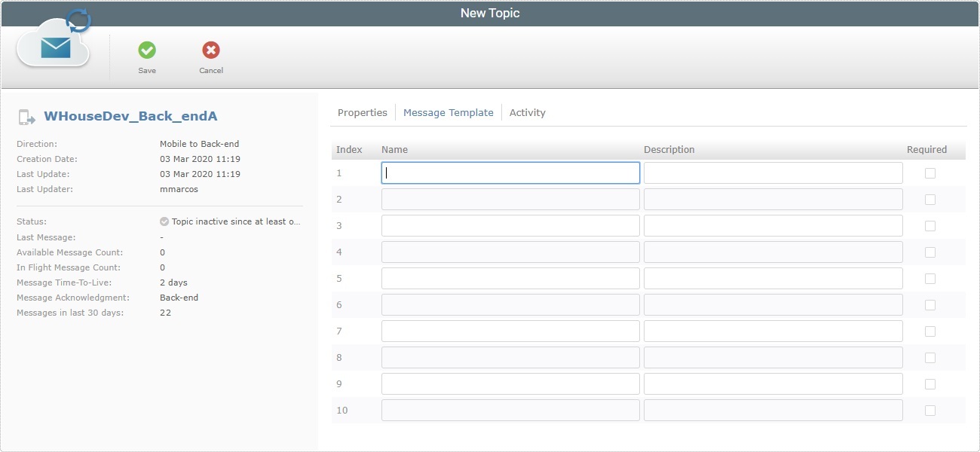Switch to the Properties tab
This screenshot has width=980, height=452.
click(362, 111)
